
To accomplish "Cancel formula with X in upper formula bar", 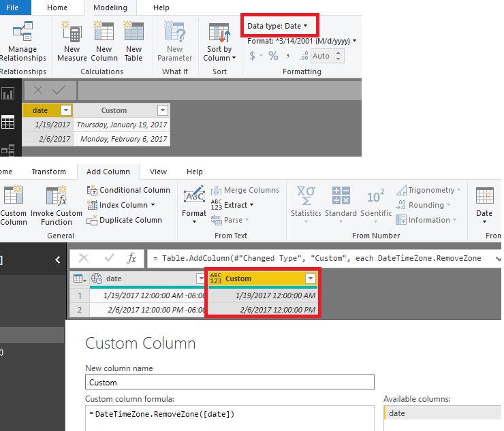I will (38, 90).
